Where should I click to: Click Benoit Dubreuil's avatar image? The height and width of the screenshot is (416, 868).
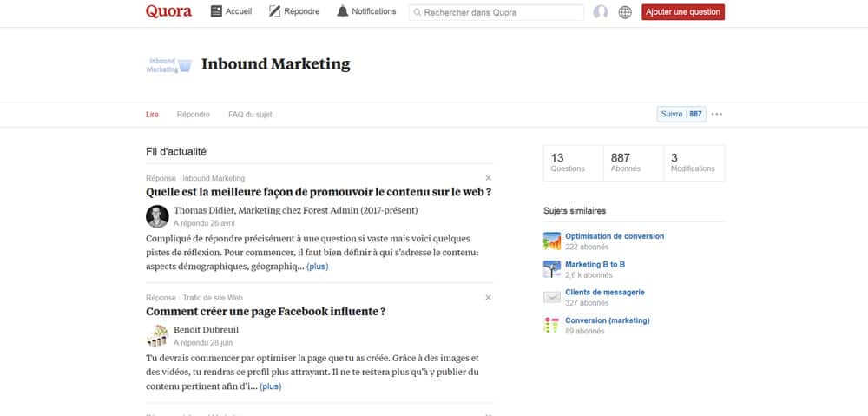(x=157, y=336)
